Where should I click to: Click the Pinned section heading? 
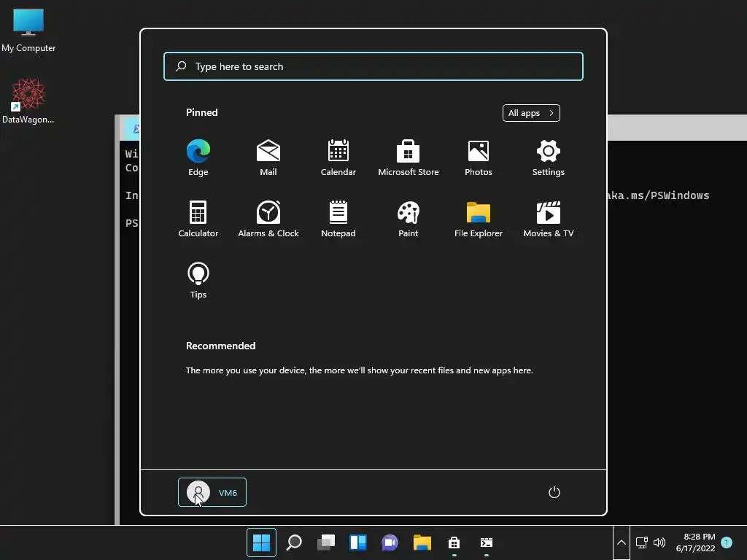tap(201, 112)
